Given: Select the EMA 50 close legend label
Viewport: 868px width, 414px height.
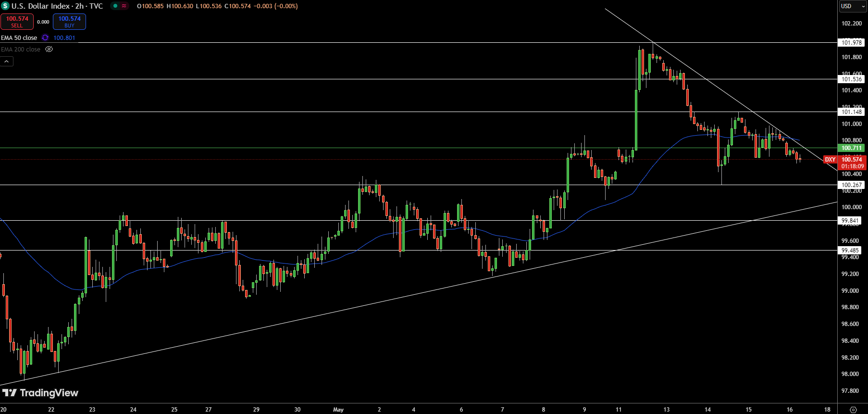Looking at the screenshot, I should click(x=19, y=38).
